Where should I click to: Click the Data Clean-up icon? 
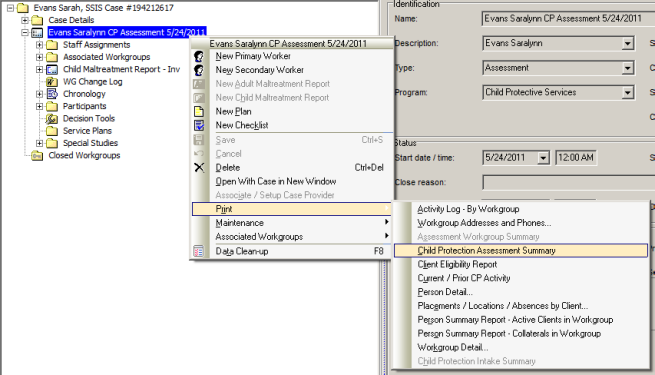point(198,251)
